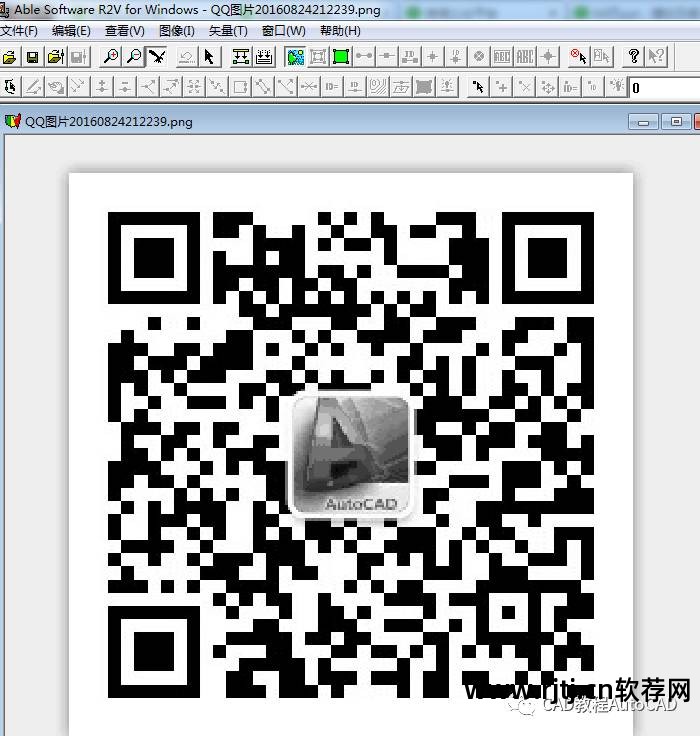
Task: Click the downward-arrows-into-tray icon
Action: [x=264, y=57]
